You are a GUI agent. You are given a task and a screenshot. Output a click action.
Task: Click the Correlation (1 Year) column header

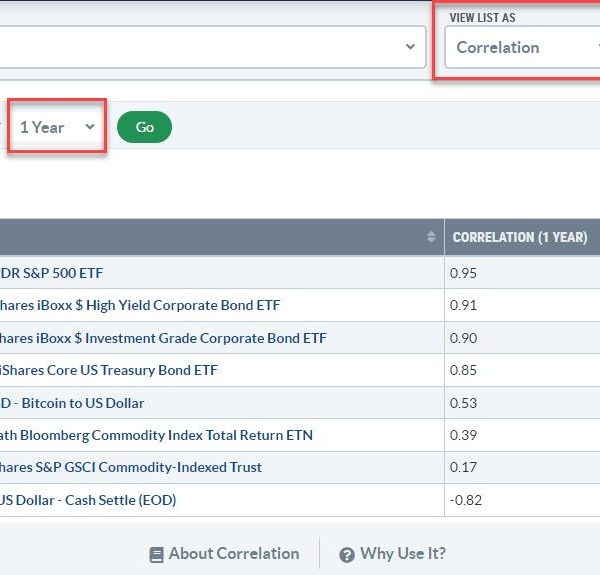522,237
